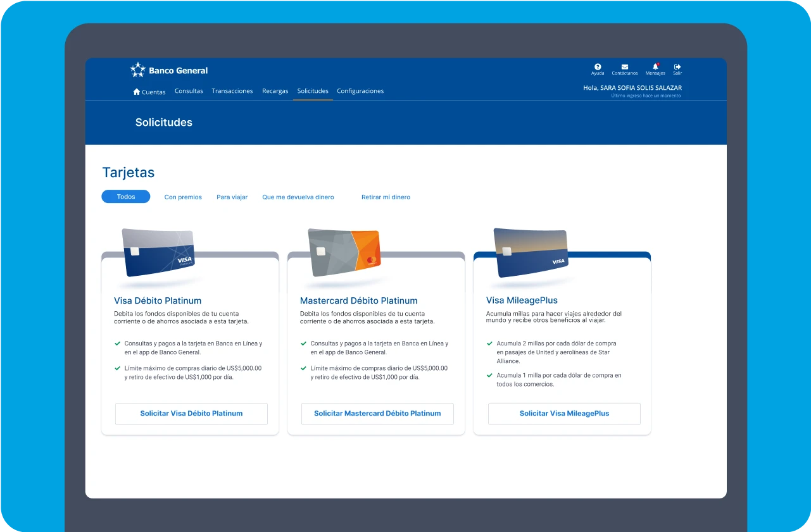This screenshot has height=532, width=811.
Task: Click the Visa Débito Platinum card image
Action: pos(159,252)
